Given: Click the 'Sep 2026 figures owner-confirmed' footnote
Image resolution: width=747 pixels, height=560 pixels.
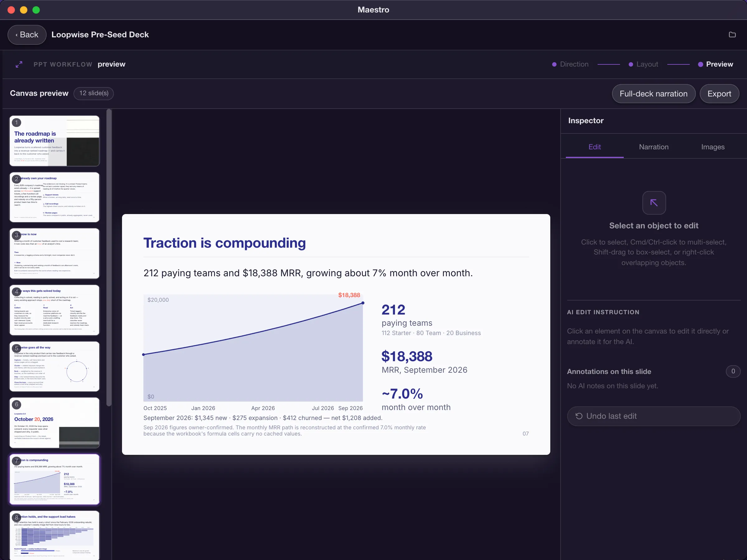Looking at the screenshot, I should pos(284,430).
